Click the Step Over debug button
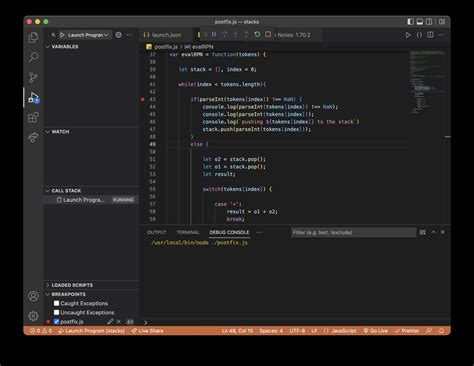Viewport: 474px width, 366px height. (225, 34)
